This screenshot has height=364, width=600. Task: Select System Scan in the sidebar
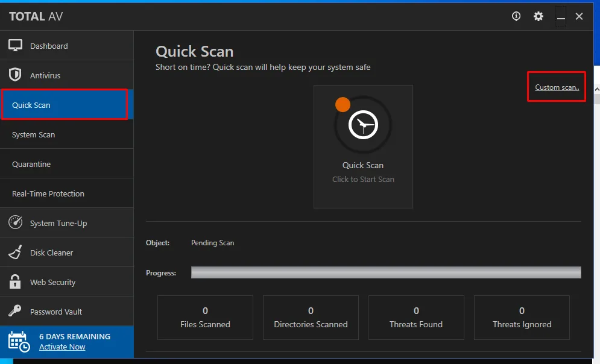point(66,134)
